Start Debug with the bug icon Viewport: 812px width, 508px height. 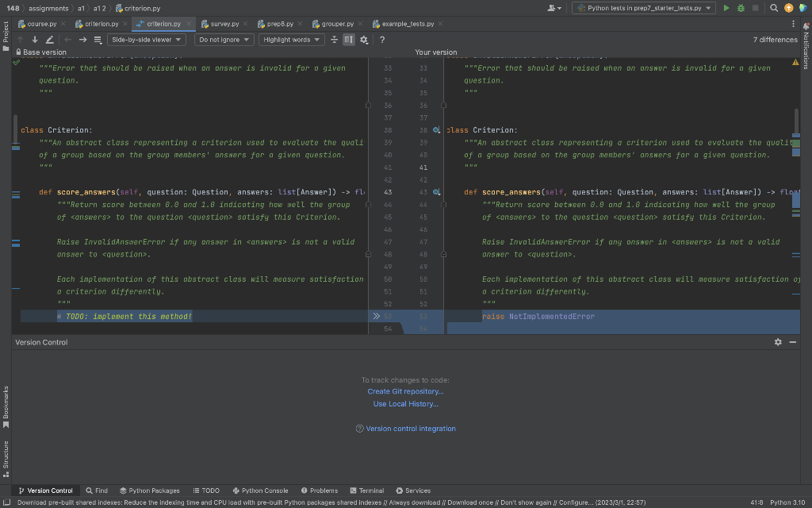[741, 8]
